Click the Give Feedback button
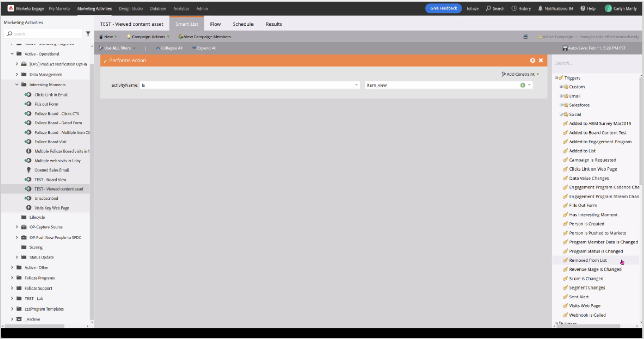The width and height of the screenshot is (644, 339). [x=443, y=8]
